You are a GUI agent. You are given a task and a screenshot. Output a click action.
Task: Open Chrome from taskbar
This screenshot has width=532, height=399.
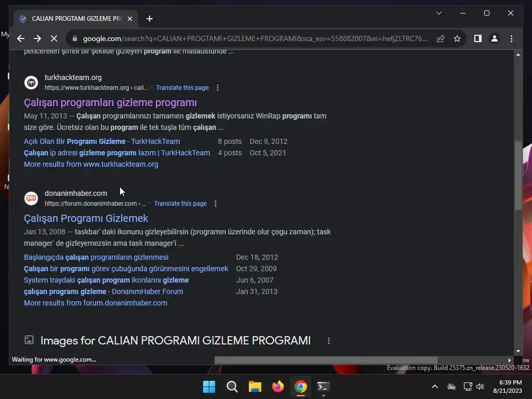[301, 387]
